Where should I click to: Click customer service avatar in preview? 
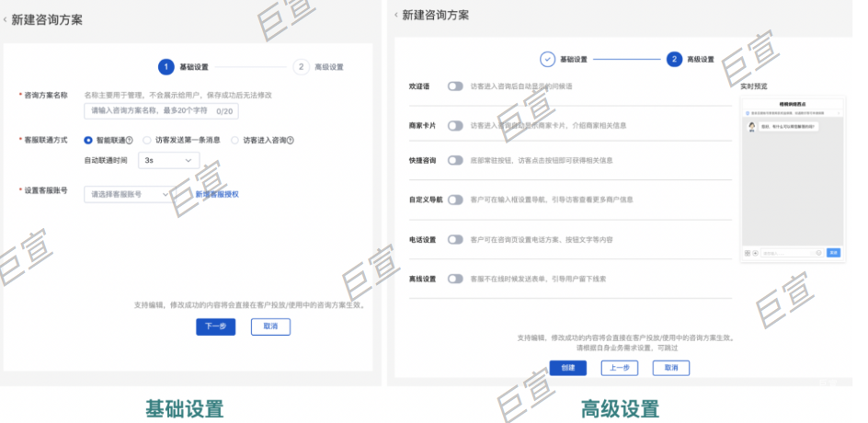point(752,127)
